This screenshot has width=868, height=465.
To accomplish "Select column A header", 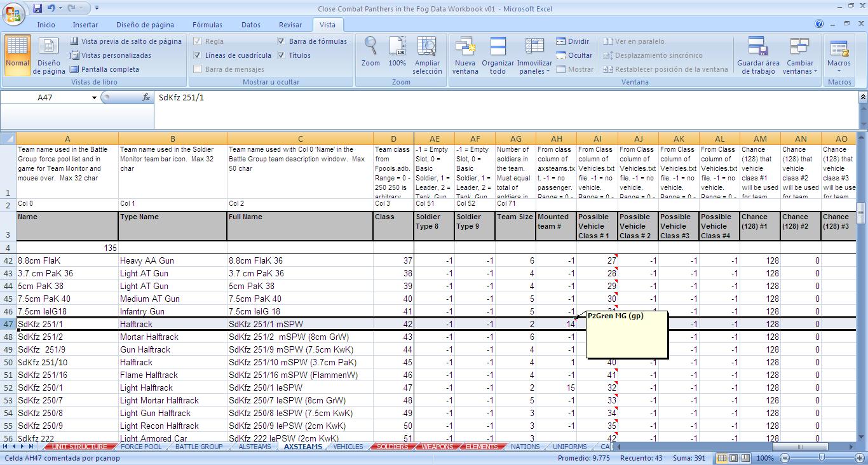I will point(67,138).
